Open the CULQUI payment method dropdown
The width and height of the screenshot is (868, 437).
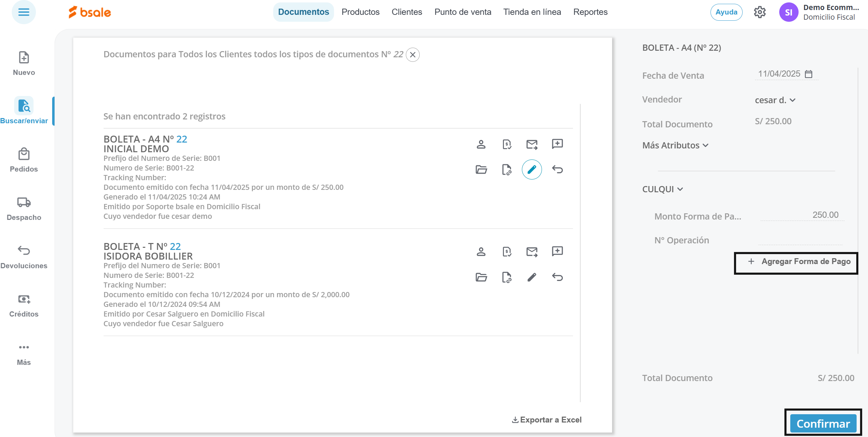coord(662,189)
